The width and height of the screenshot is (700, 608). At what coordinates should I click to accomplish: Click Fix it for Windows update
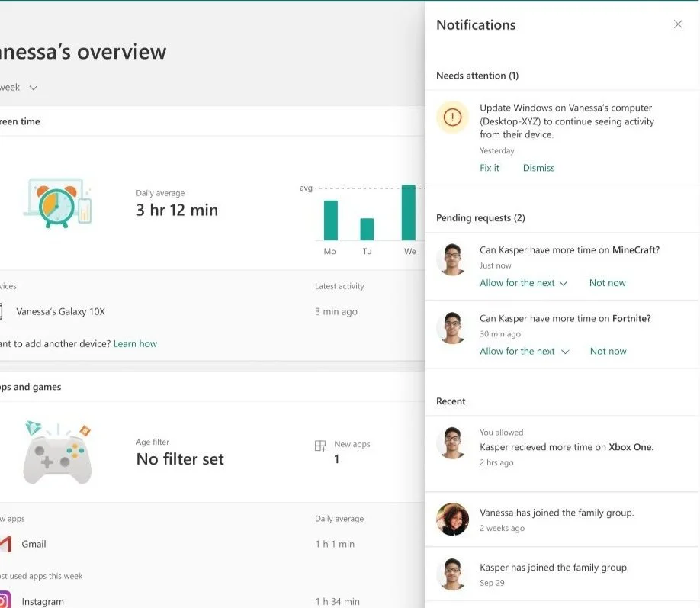click(x=490, y=168)
